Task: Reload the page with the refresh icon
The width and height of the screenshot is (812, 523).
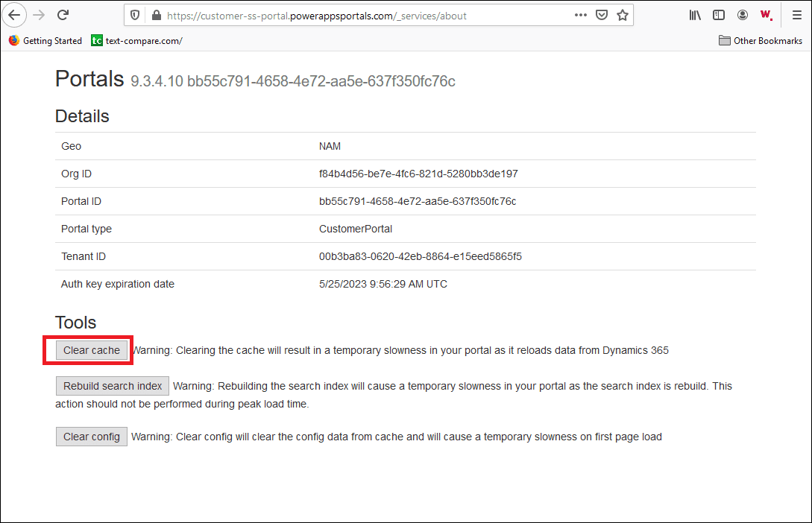Action: pos(63,15)
